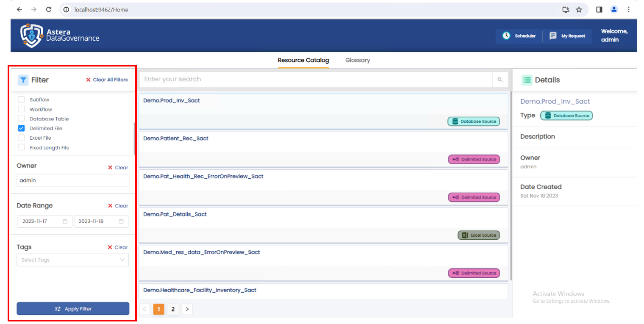
Task: Expand the Select Tags dropdown
Action: (73, 260)
